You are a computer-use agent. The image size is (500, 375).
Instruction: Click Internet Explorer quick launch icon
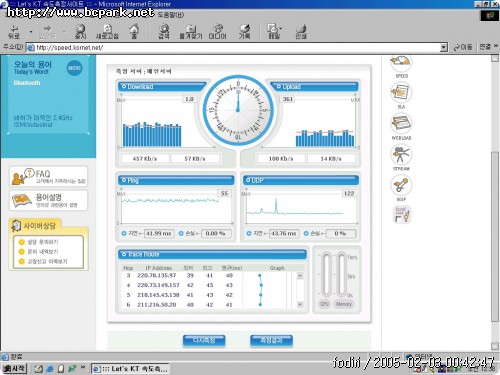point(50,369)
